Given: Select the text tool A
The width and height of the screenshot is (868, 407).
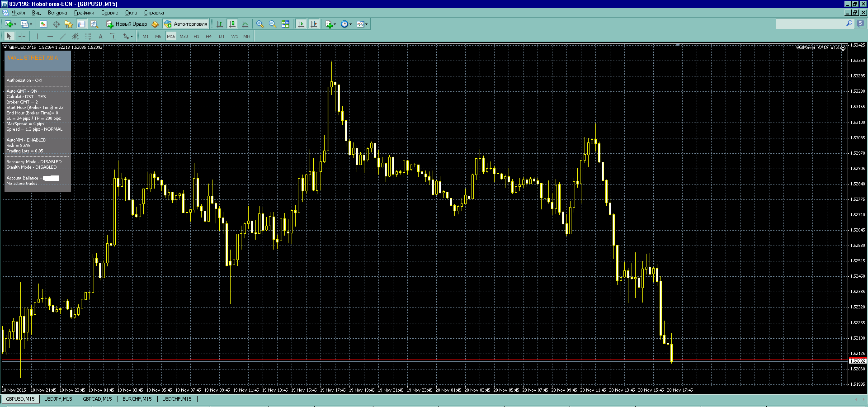Looking at the screenshot, I should pyautogui.click(x=100, y=36).
